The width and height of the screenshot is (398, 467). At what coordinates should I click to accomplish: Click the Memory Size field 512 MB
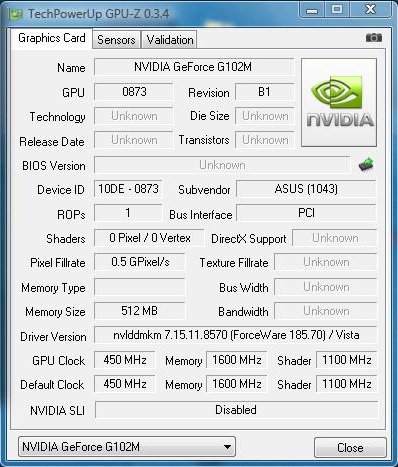[139, 311]
